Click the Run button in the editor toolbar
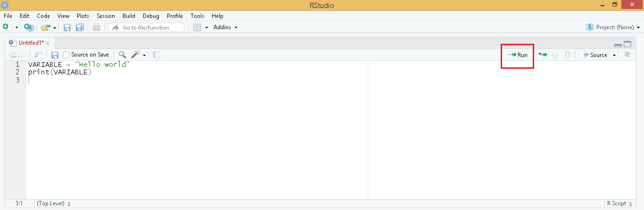 pyautogui.click(x=518, y=55)
